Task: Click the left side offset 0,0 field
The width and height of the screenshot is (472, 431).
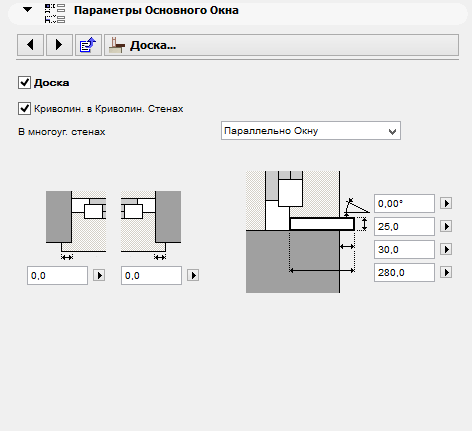Action: pyautogui.click(x=57, y=275)
